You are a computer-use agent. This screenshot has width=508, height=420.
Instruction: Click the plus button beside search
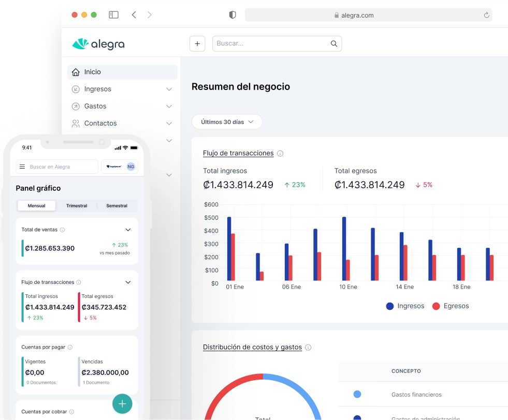tap(197, 43)
